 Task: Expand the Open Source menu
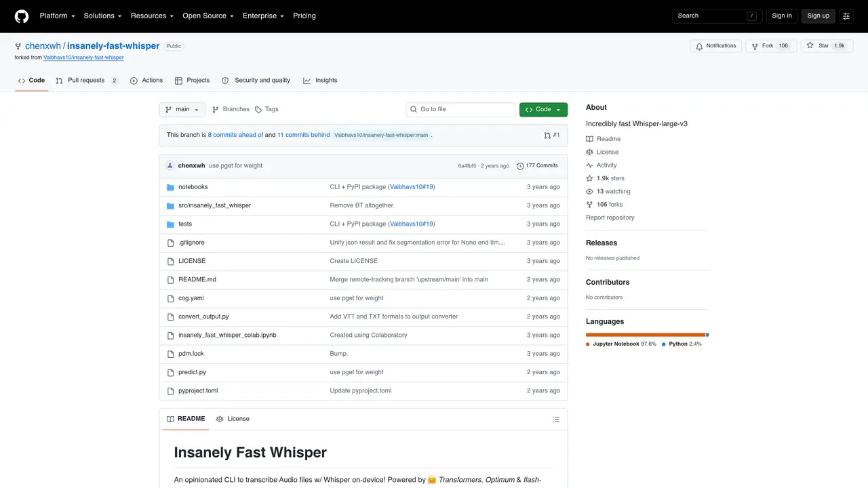pos(208,16)
